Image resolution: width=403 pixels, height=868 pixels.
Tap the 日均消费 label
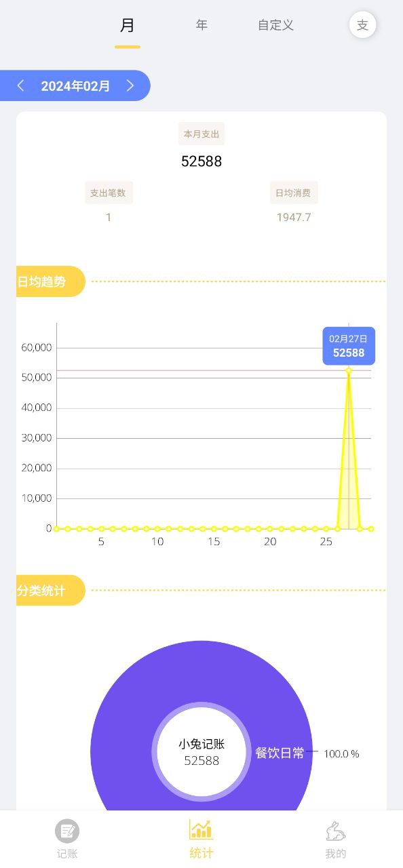pos(293,193)
